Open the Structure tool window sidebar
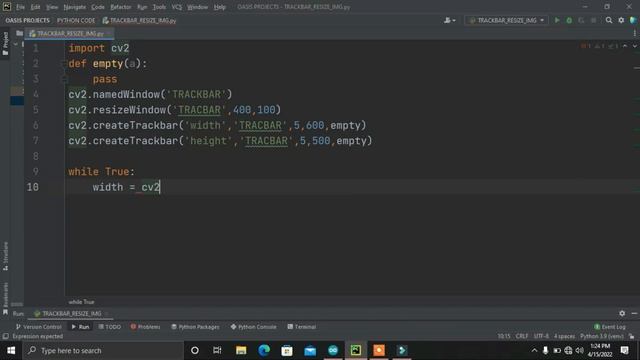The width and height of the screenshot is (640, 360). click(x=5, y=256)
